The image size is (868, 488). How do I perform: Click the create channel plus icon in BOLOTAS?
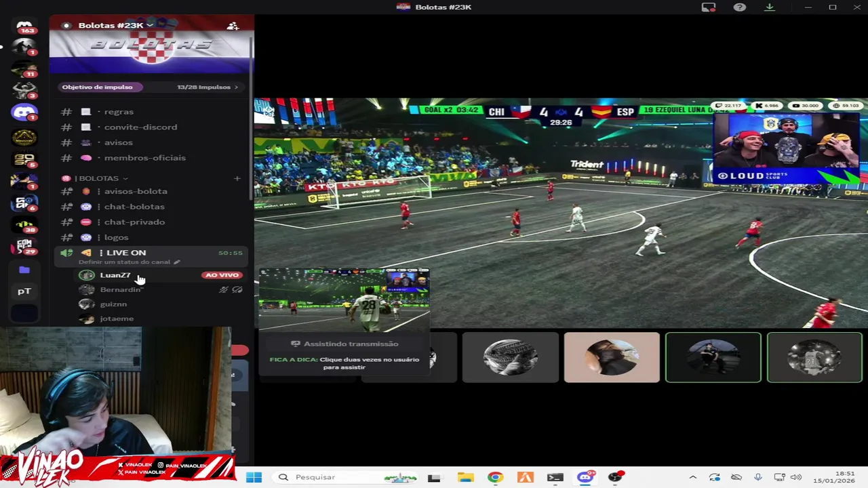[237, 178]
